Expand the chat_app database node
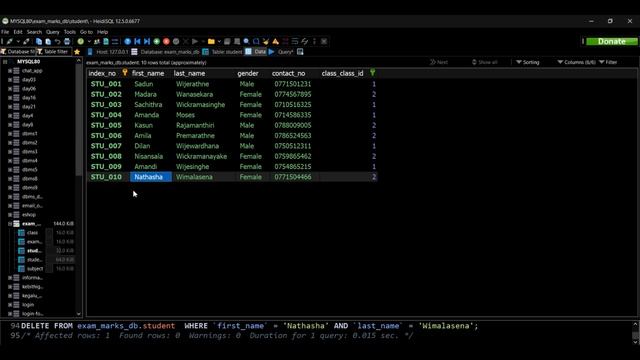640x360 pixels. click(10, 71)
